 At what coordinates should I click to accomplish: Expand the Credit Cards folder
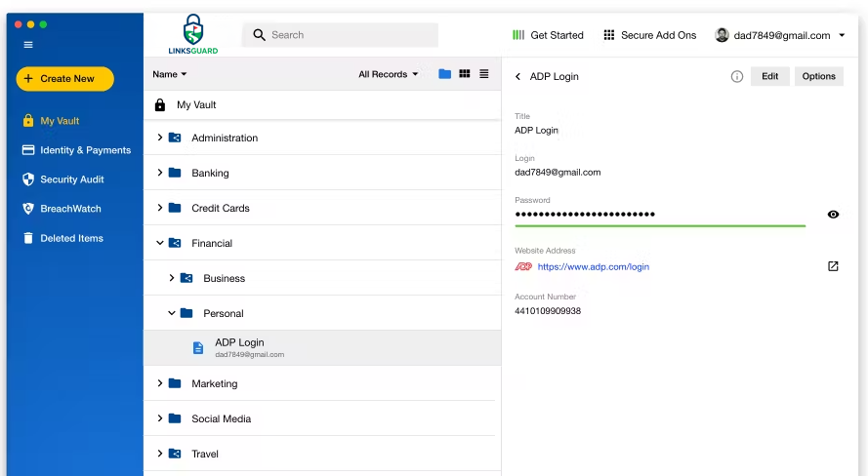[x=160, y=208]
